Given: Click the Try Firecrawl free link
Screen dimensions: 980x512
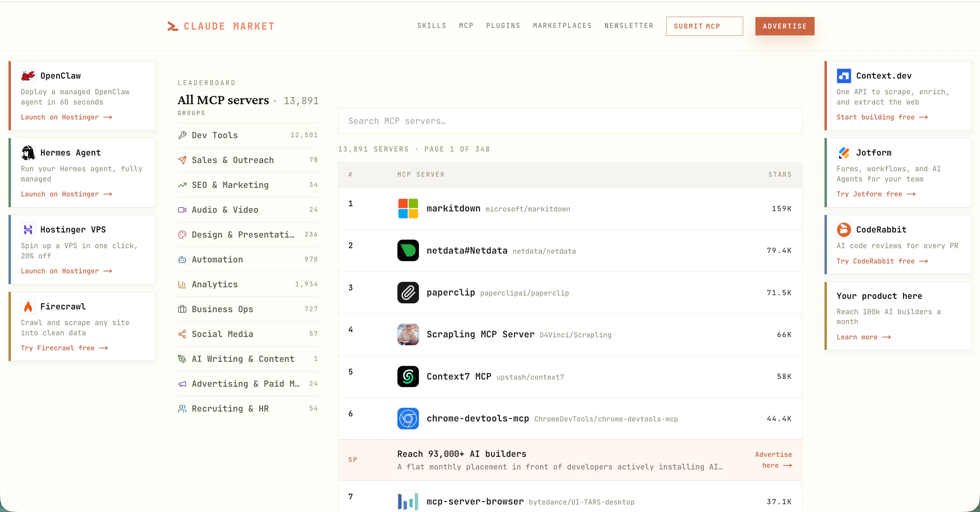Looking at the screenshot, I should tap(64, 348).
